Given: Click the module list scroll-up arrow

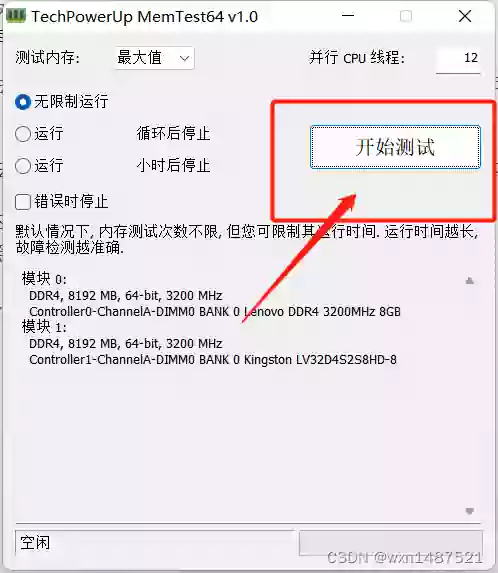Looking at the screenshot, I should pyautogui.click(x=470, y=281).
